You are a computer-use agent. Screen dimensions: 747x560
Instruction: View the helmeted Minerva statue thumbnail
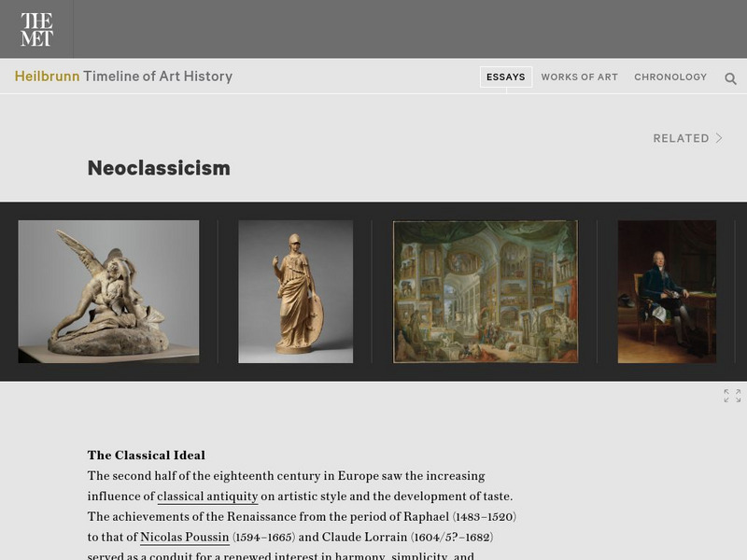(295, 291)
